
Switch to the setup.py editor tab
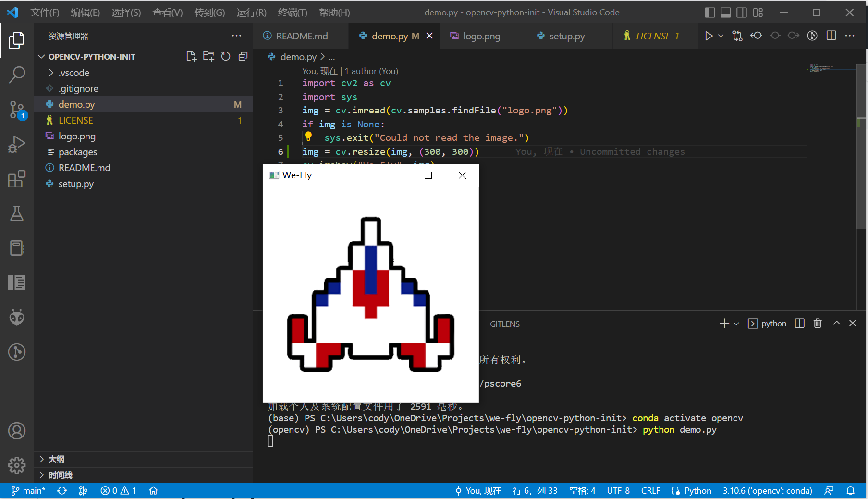[x=566, y=36]
